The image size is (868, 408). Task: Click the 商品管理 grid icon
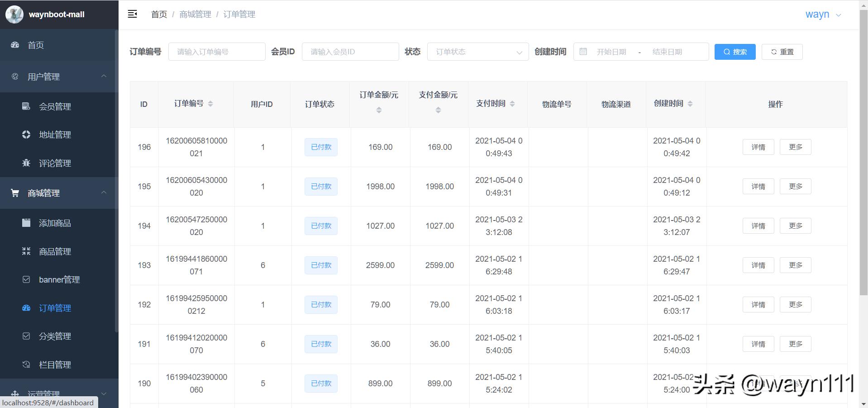tap(26, 251)
